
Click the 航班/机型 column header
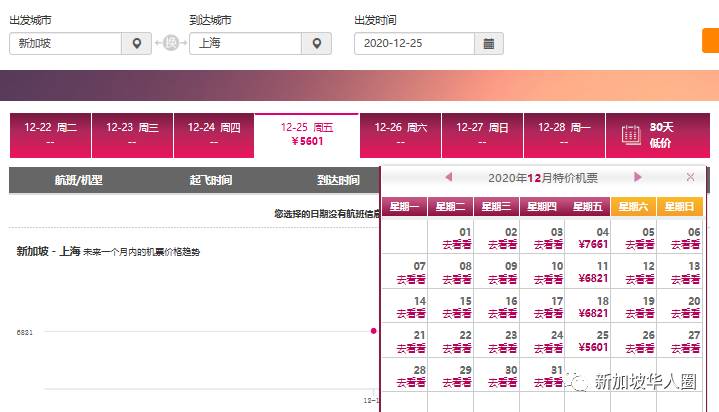click(78, 180)
